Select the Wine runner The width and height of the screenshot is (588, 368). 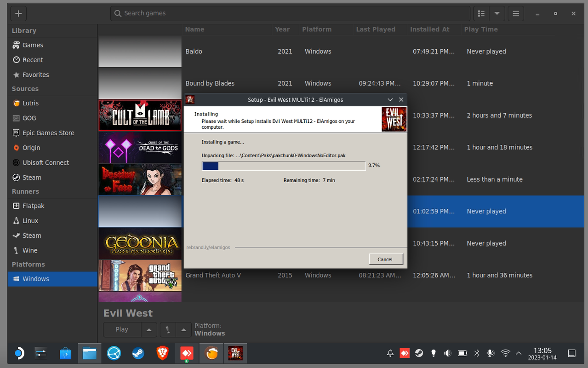[52, 250]
